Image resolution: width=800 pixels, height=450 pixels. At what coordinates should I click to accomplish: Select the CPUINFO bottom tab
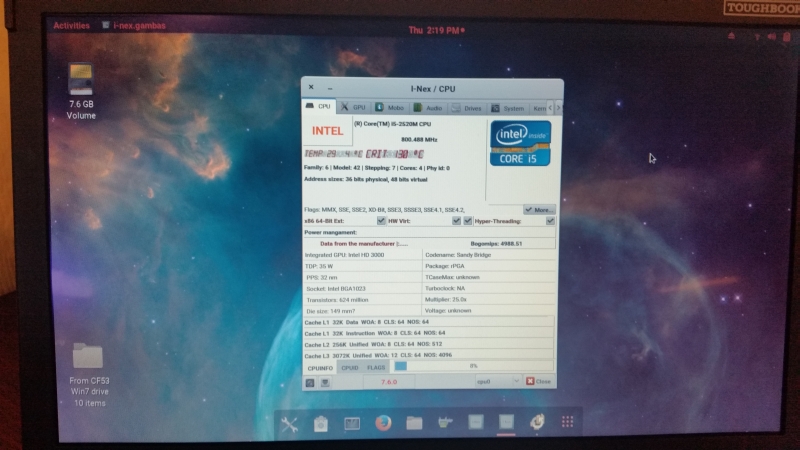point(320,368)
